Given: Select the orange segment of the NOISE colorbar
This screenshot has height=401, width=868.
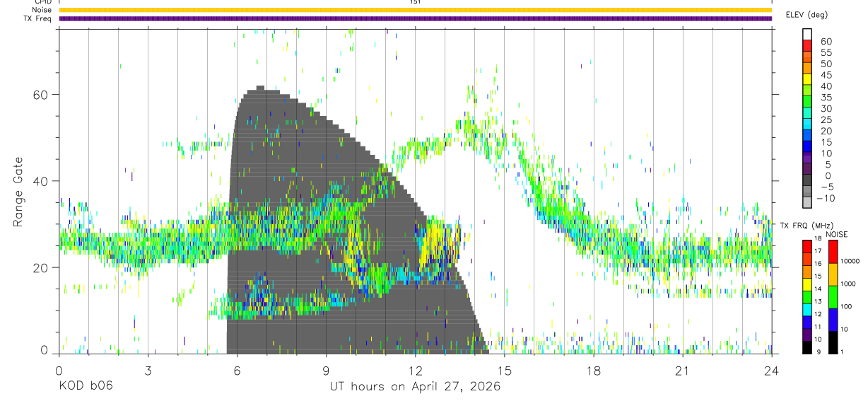Looking at the screenshot, I should (x=833, y=274).
